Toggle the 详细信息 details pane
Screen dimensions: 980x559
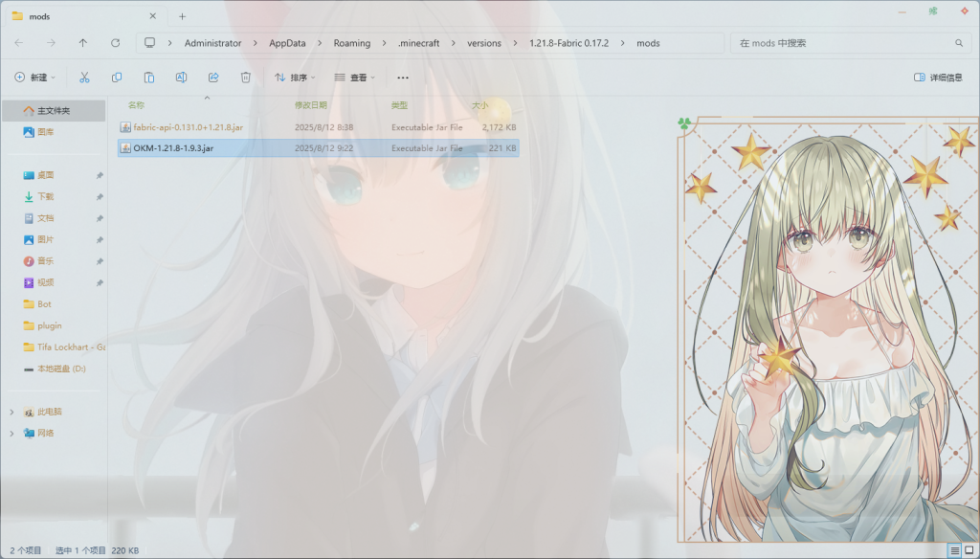(x=938, y=78)
